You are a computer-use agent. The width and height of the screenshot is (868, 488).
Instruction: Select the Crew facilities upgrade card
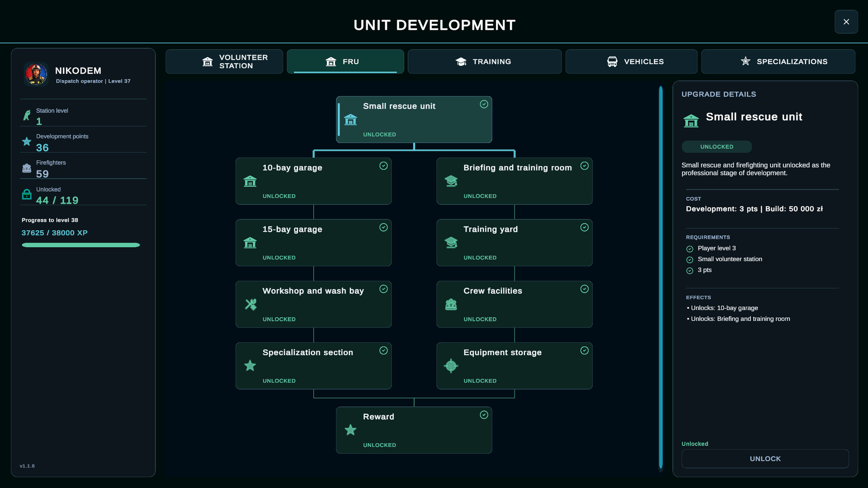point(514,305)
